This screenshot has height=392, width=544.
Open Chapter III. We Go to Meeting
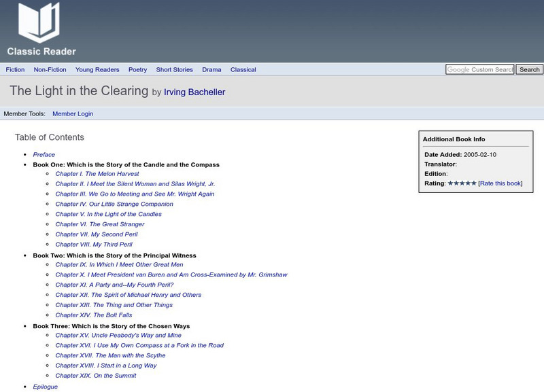(135, 194)
